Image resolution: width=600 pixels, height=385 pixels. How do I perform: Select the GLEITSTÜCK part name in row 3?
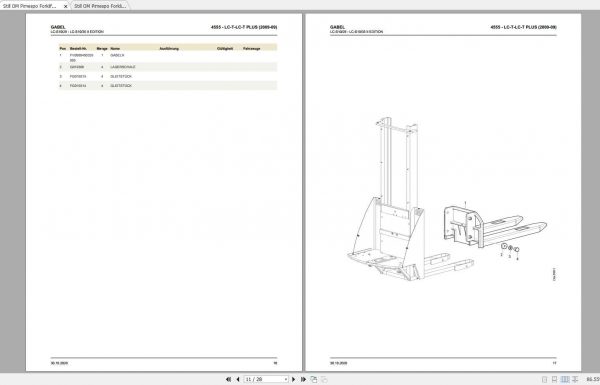121,77
